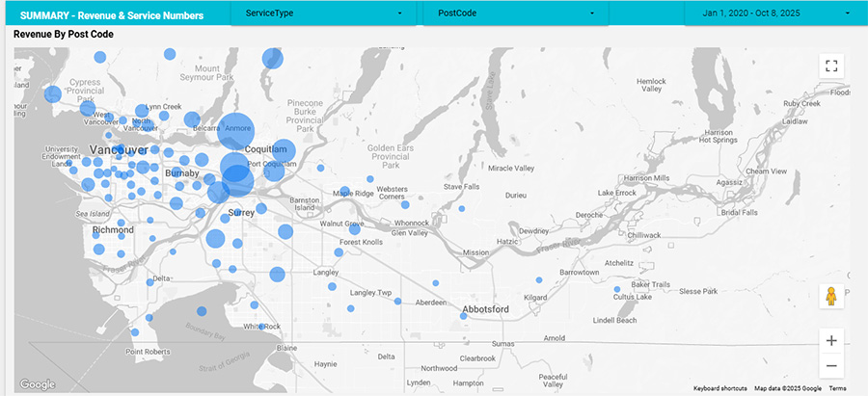The width and height of the screenshot is (868, 396).
Task: Click the bubble near Maple Ridge
Action: 343,191
